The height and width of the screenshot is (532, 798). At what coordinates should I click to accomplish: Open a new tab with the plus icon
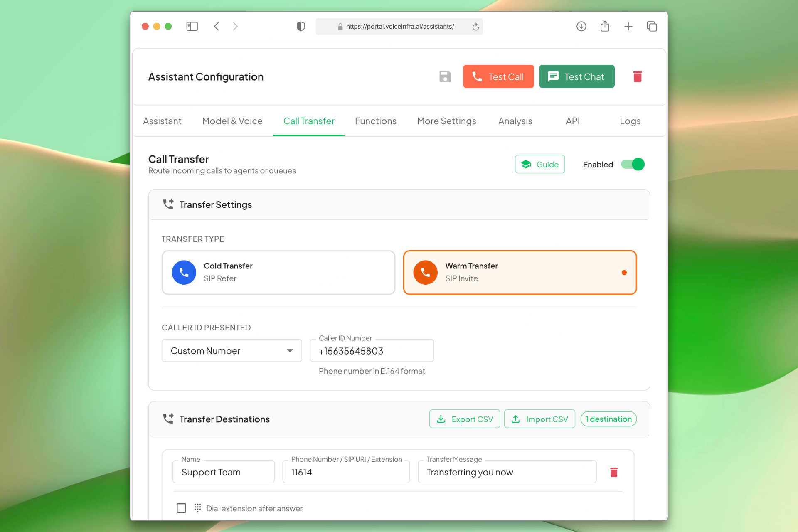click(x=628, y=27)
